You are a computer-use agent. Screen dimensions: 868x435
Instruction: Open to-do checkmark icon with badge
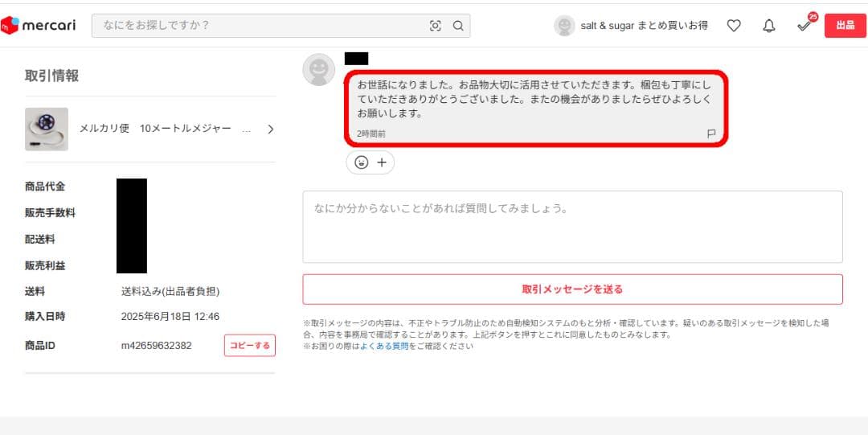pyautogui.click(x=805, y=25)
